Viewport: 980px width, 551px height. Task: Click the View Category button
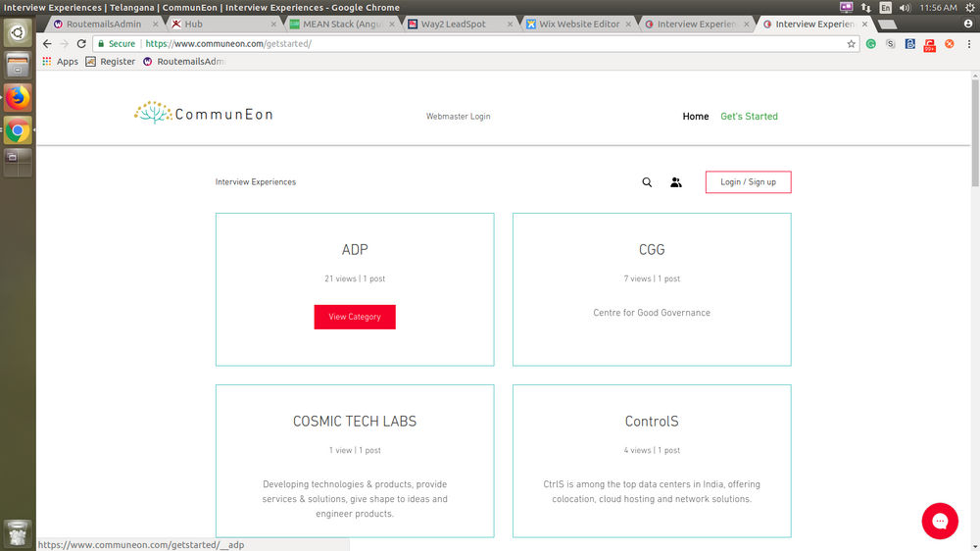355,317
